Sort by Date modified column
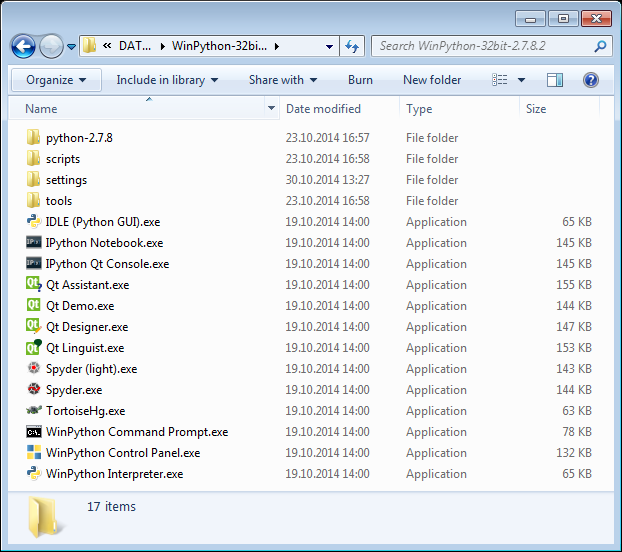This screenshot has height=552, width=622. click(x=340, y=109)
